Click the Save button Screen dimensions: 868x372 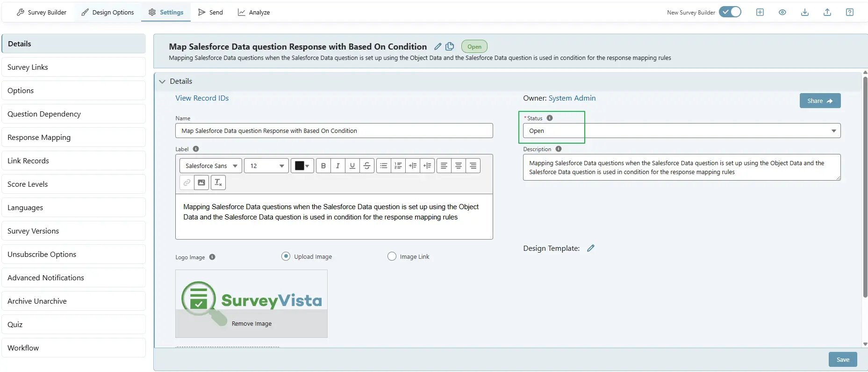(843, 359)
